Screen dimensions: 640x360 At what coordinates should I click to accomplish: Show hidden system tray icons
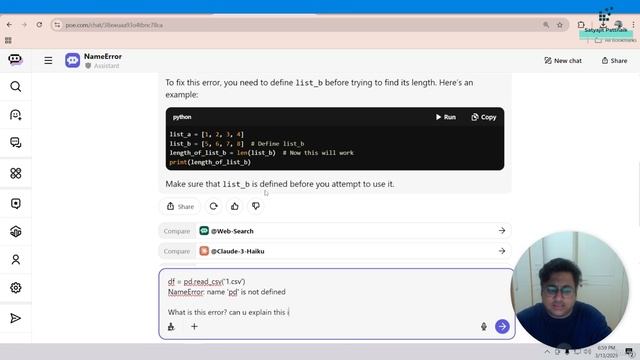coord(547,352)
